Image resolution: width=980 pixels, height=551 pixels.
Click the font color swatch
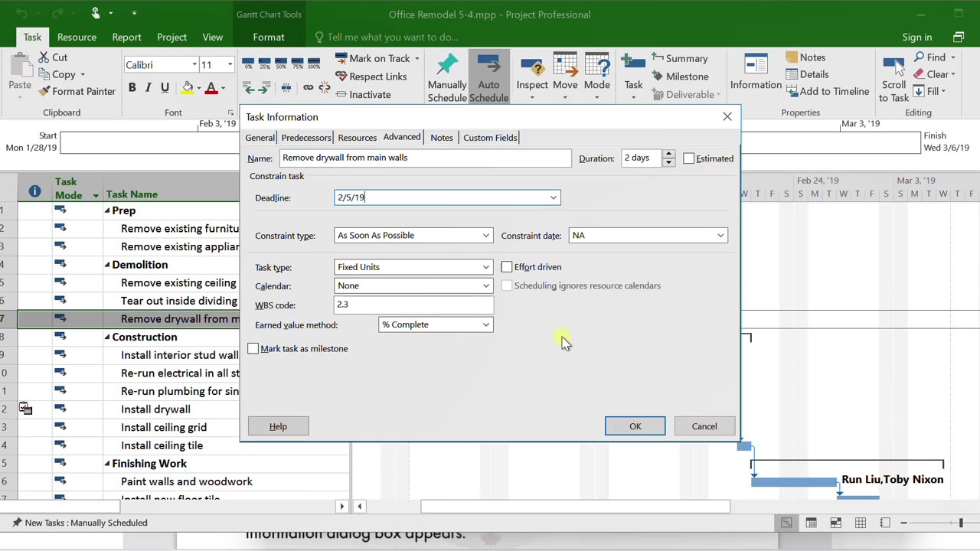tap(211, 88)
